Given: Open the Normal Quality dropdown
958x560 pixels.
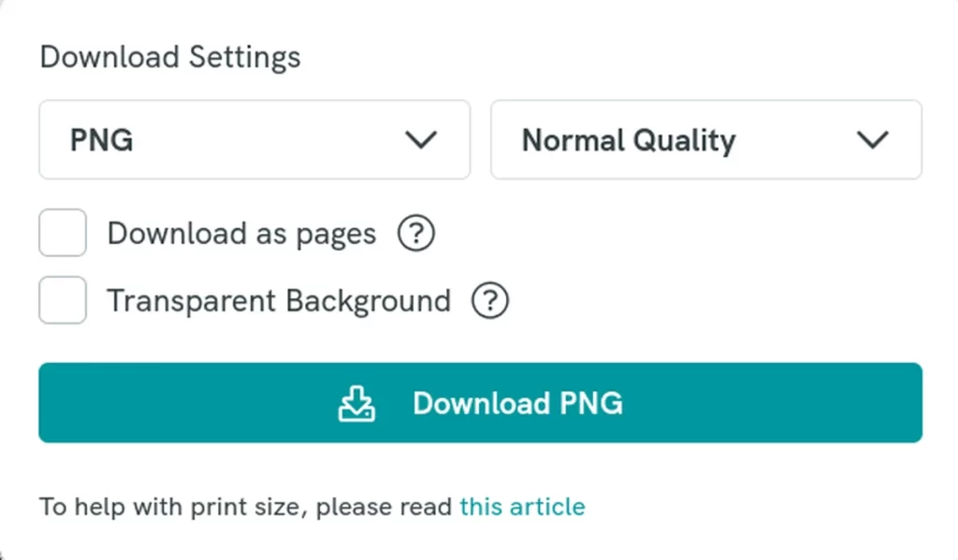Looking at the screenshot, I should tap(705, 140).
